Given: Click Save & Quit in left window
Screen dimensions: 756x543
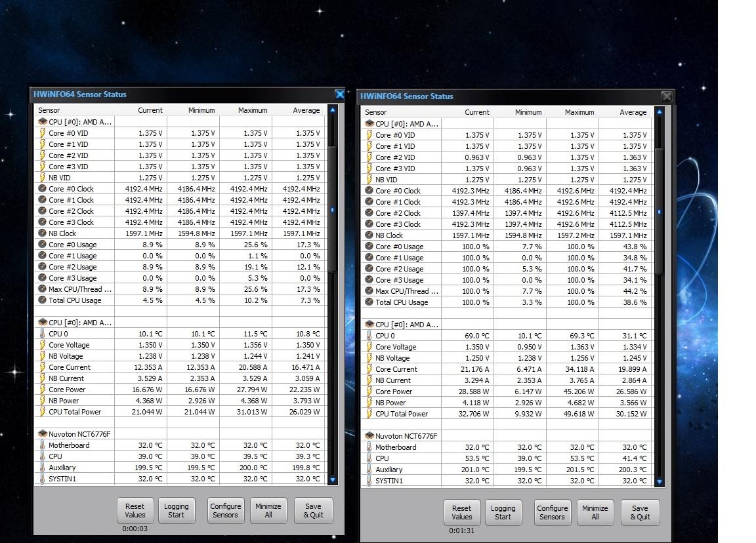Looking at the screenshot, I should (x=314, y=510).
